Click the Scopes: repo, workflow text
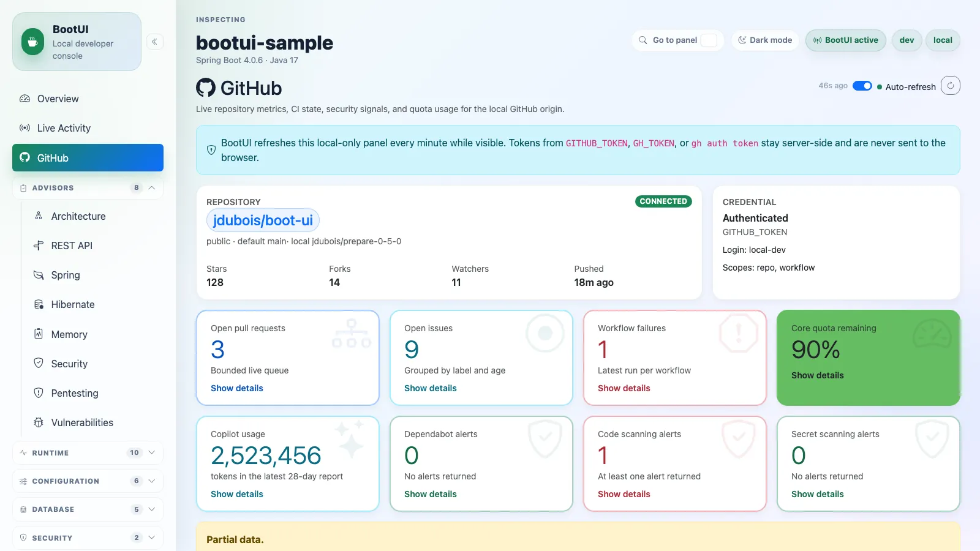The image size is (980, 551). coord(769,268)
